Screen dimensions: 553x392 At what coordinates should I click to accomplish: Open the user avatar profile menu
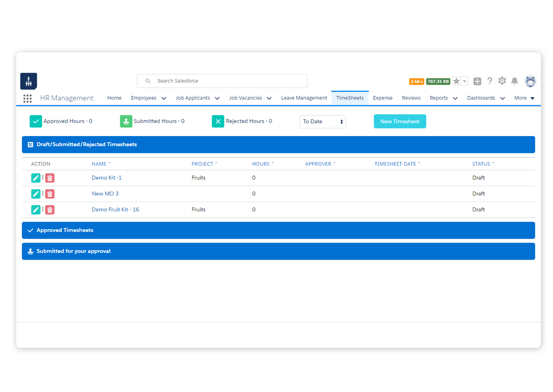click(x=530, y=81)
